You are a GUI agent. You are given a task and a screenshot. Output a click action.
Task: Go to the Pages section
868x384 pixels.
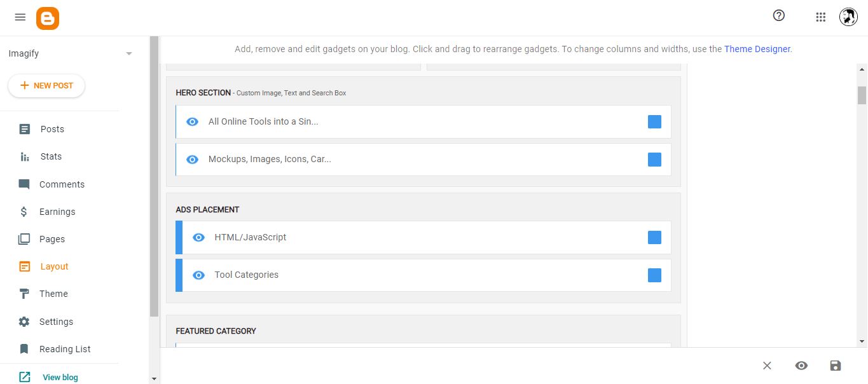52,239
